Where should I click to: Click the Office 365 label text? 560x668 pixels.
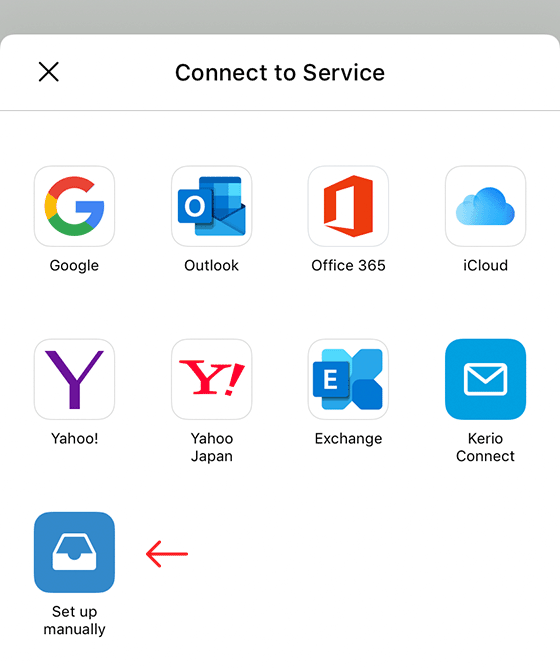[x=348, y=265]
